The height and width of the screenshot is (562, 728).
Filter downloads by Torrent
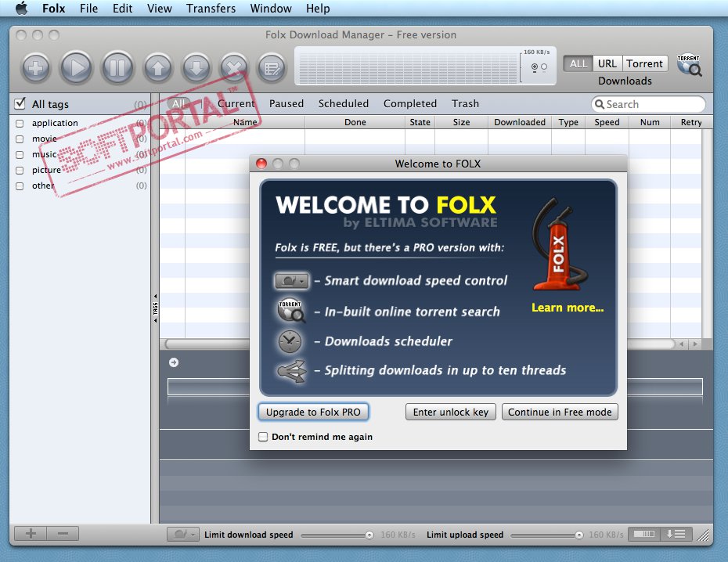(644, 63)
